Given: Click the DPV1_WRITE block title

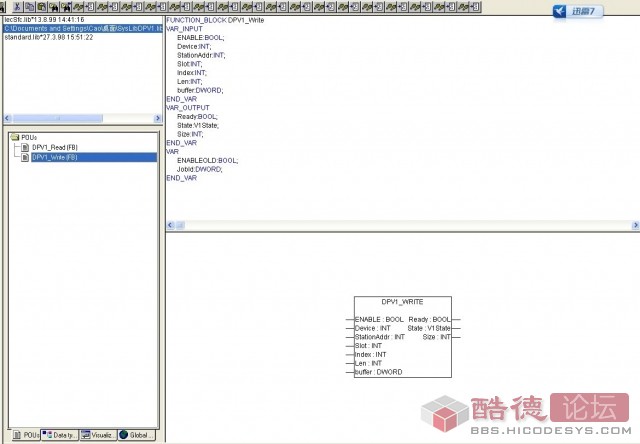Looking at the screenshot, I should pos(402,301).
